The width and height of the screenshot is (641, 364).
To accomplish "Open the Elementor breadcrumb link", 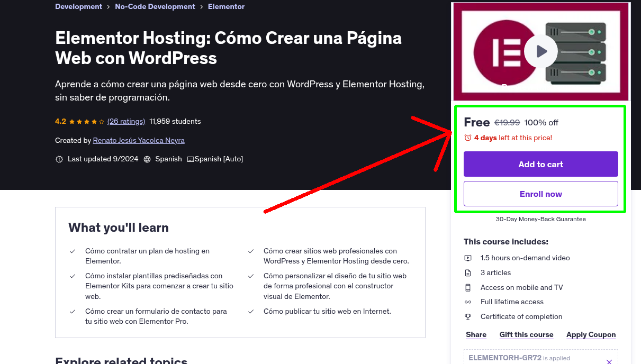I will (226, 6).
